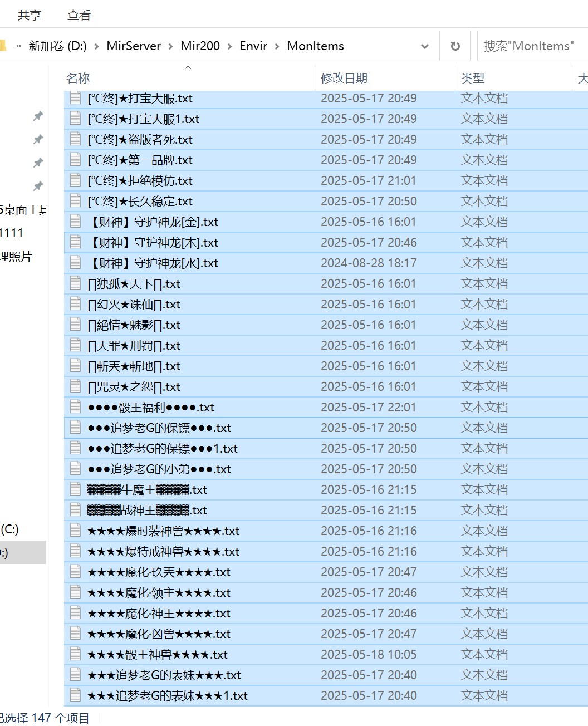Click file icon of ∏斬天★斬地∏.txt
Image resolution: width=588 pixels, height=726 pixels.
75,366
